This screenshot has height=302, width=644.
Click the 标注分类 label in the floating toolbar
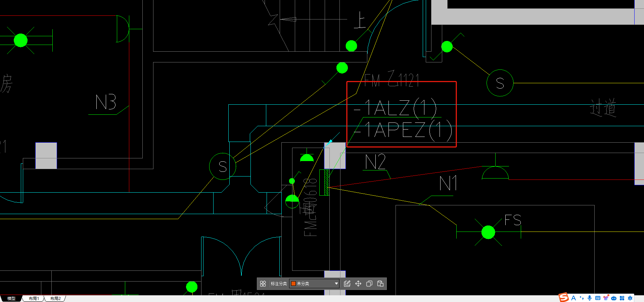279,284
